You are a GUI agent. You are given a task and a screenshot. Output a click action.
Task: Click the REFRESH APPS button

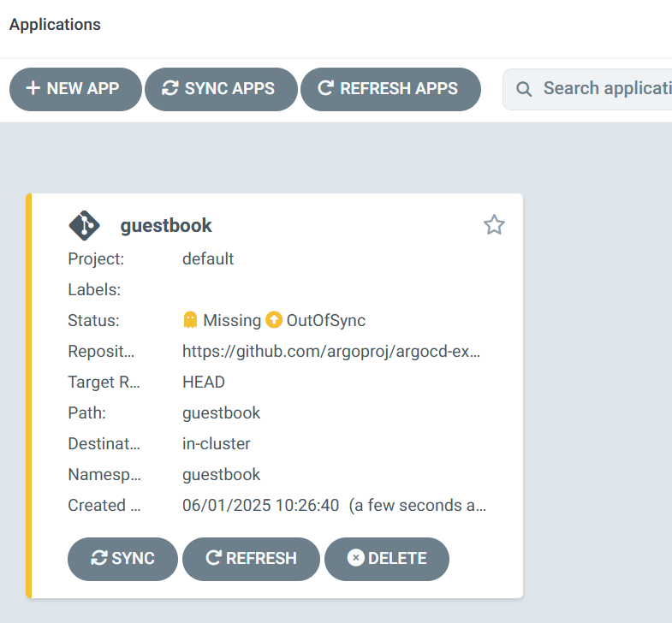[x=390, y=89]
